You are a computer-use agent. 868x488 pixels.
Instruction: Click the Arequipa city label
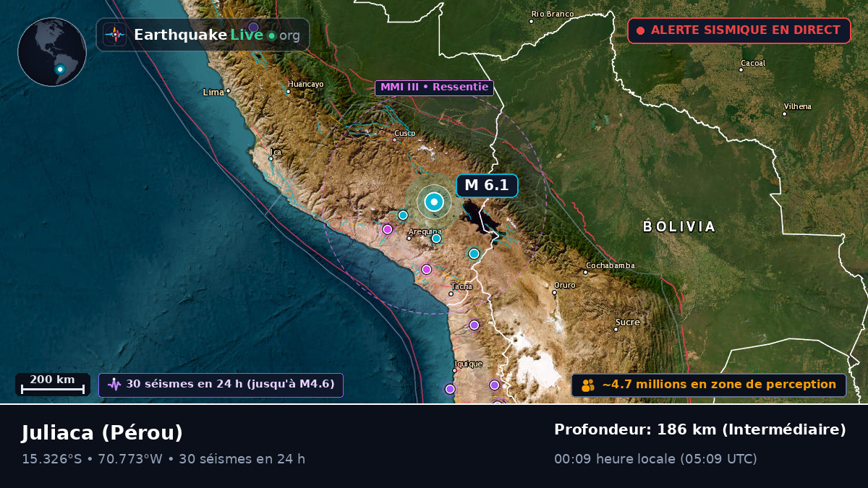pos(425,232)
